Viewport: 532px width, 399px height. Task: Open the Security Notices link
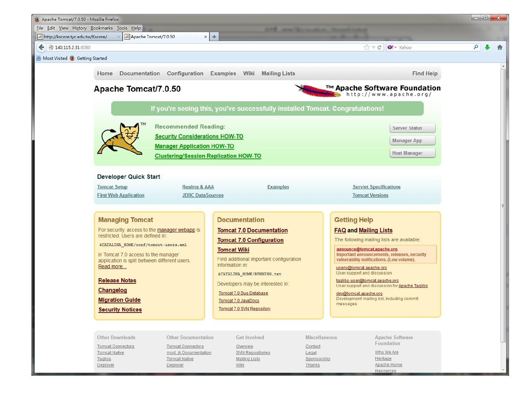(x=120, y=310)
